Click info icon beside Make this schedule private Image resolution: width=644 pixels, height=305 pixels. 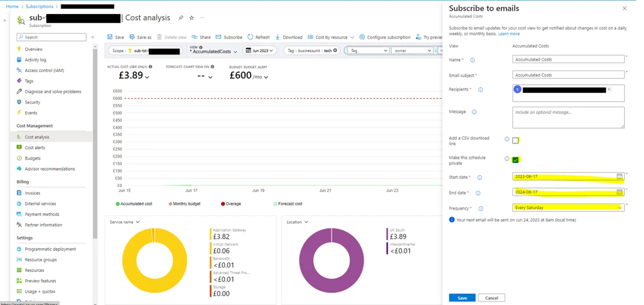pyautogui.click(x=507, y=159)
